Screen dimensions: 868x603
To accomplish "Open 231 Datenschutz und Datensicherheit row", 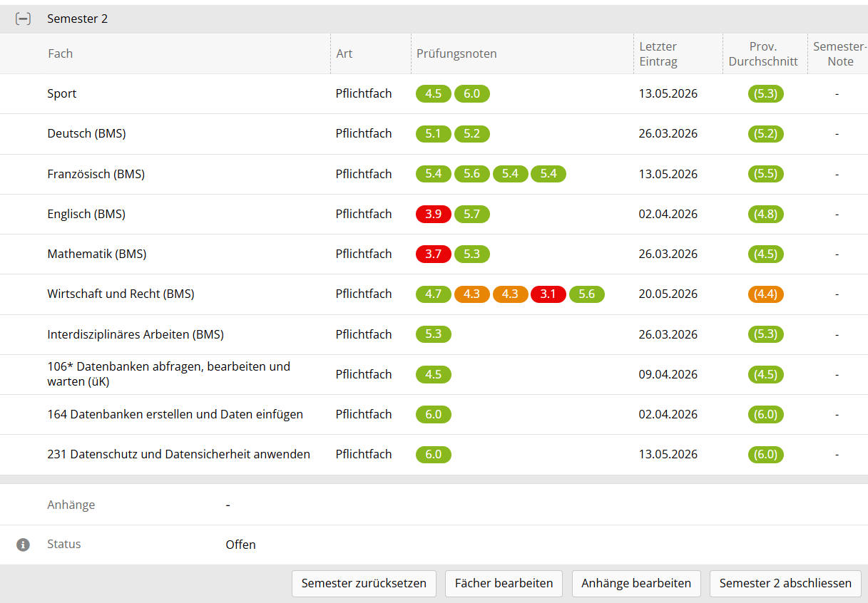I will (434, 454).
